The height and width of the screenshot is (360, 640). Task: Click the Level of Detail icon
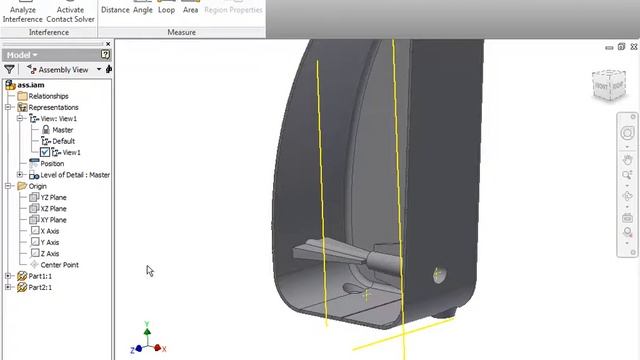[x=34, y=175]
